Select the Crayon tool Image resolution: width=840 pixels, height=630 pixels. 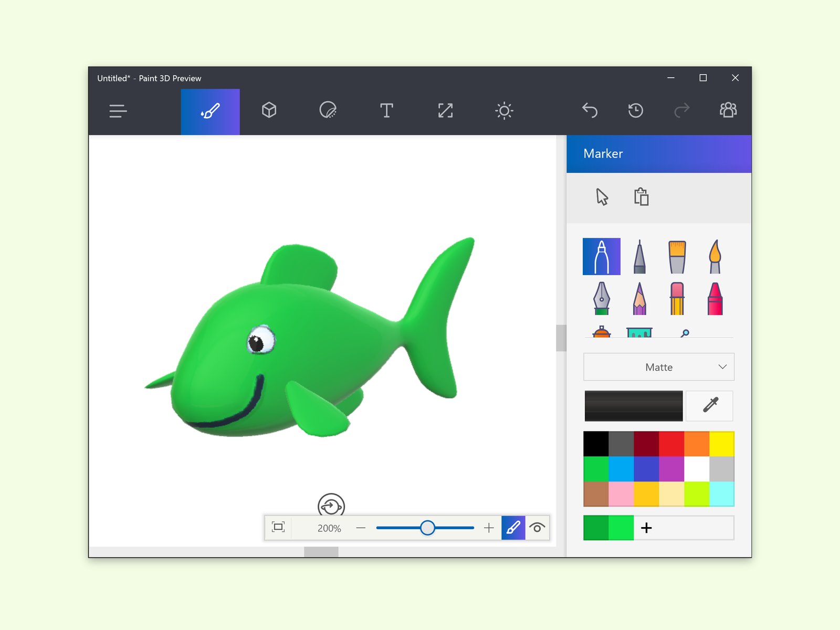[715, 298]
